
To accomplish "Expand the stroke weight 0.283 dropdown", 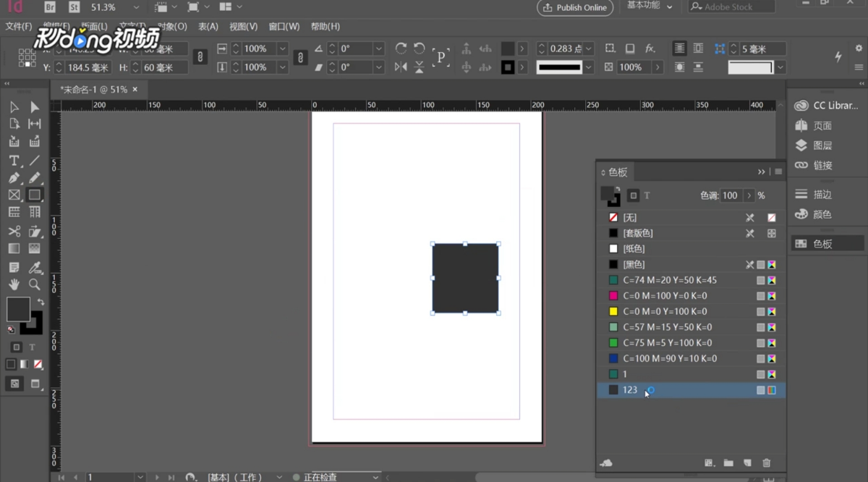I will pos(589,48).
